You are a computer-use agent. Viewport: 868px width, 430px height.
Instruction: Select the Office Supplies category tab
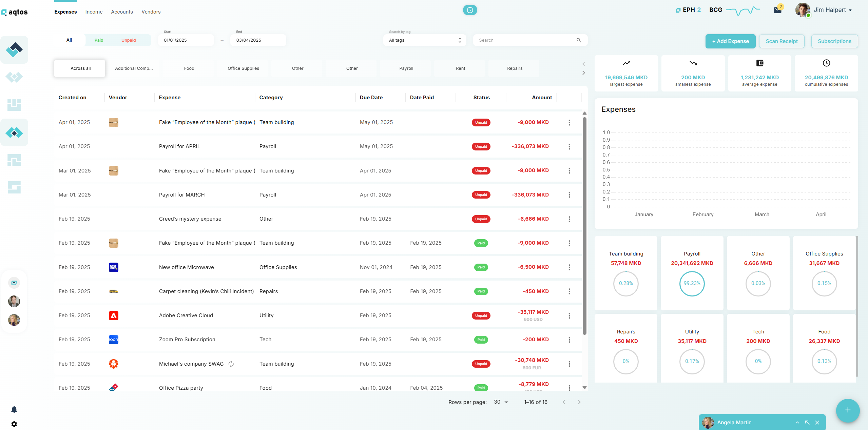pos(243,68)
